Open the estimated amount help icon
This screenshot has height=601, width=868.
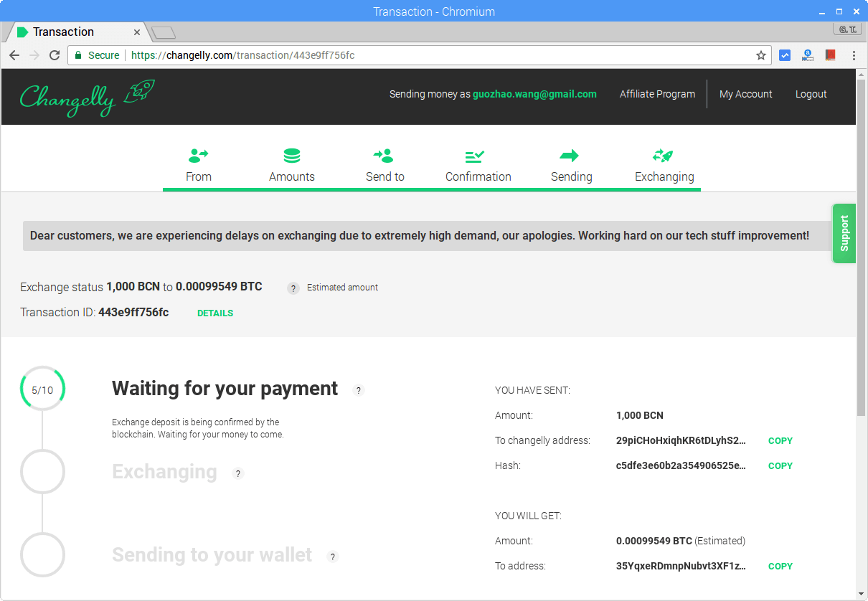[293, 288]
